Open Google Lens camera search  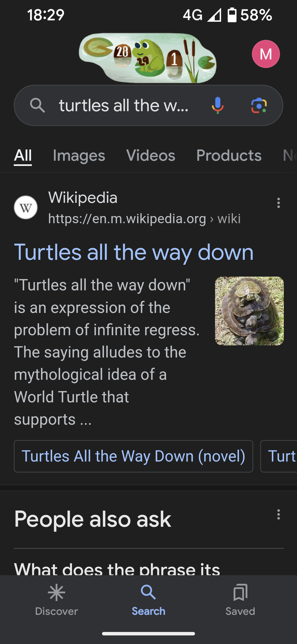click(x=259, y=105)
